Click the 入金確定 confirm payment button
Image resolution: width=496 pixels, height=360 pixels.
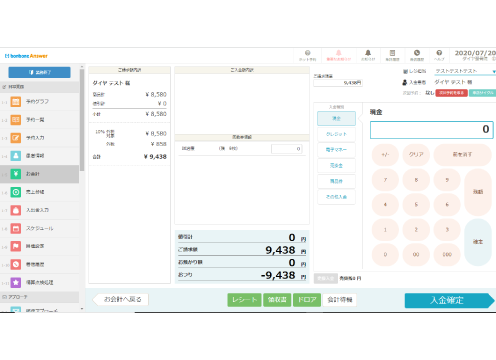[x=449, y=300]
